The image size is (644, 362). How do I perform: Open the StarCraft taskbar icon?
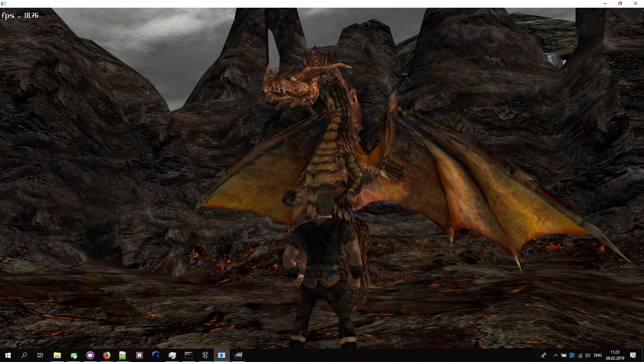(x=205, y=355)
